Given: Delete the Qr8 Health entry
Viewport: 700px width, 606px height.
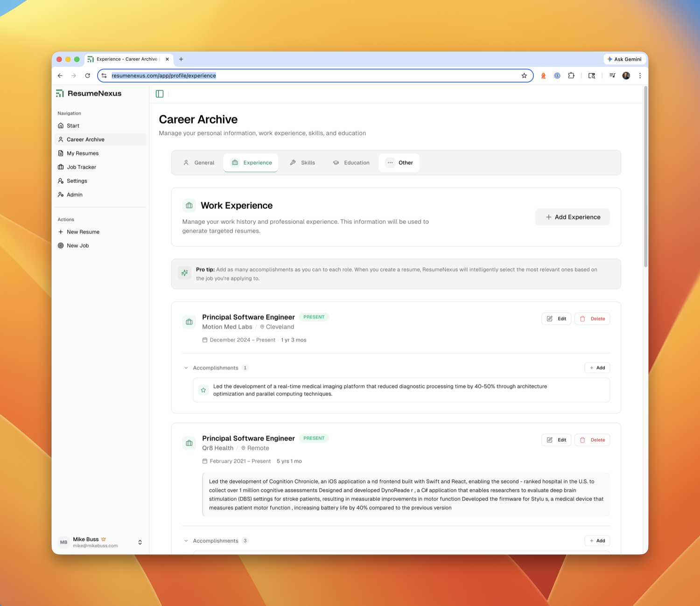Looking at the screenshot, I should 592,439.
